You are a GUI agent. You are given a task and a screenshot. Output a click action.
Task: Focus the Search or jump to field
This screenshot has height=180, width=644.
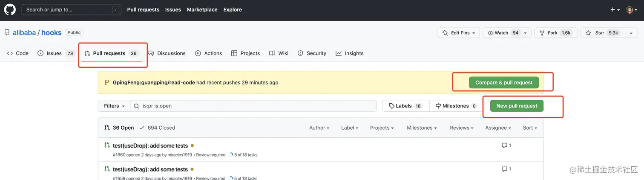tap(72, 9)
